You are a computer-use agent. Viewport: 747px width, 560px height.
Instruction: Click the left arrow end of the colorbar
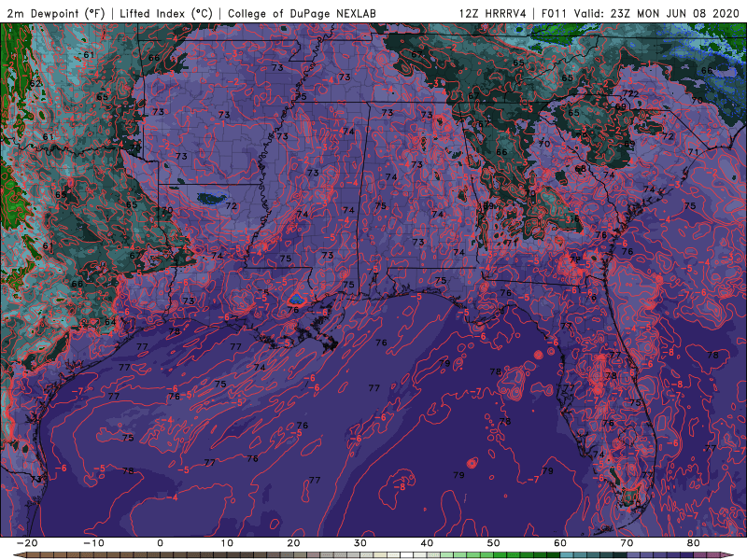click(x=19, y=555)
